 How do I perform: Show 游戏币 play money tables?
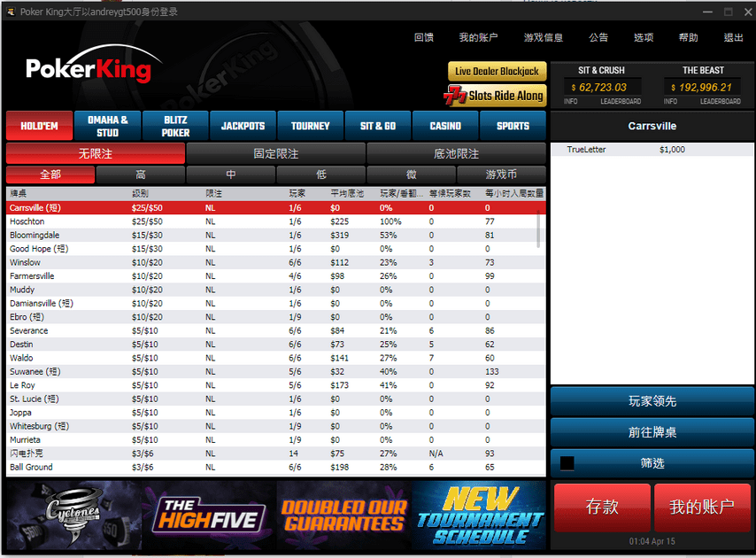point(501,174)
